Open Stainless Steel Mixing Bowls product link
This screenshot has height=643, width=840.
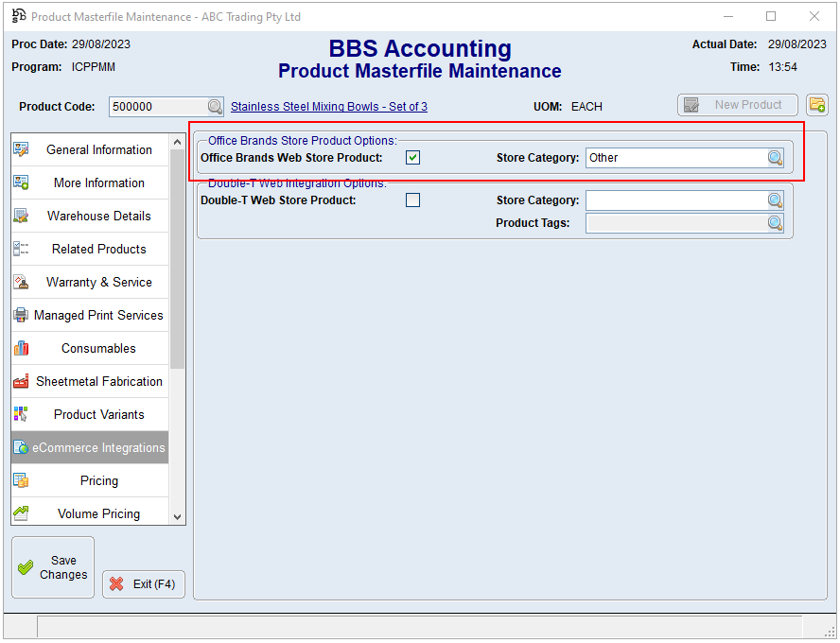(328, 107)
